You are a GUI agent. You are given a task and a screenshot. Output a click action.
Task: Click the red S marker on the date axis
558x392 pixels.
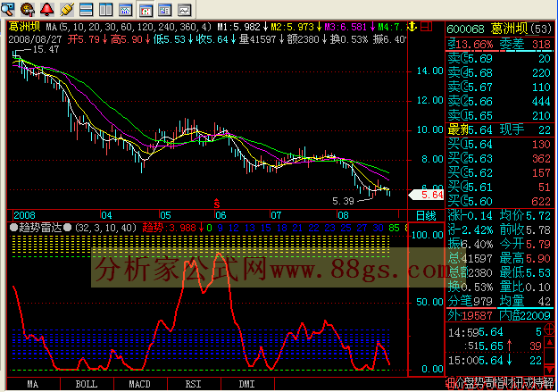pos(217,204)
